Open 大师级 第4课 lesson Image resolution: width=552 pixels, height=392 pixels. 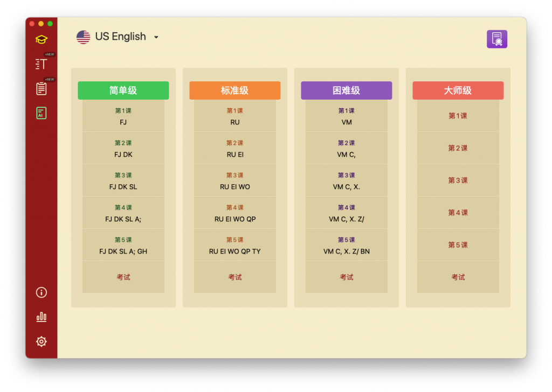458,213
